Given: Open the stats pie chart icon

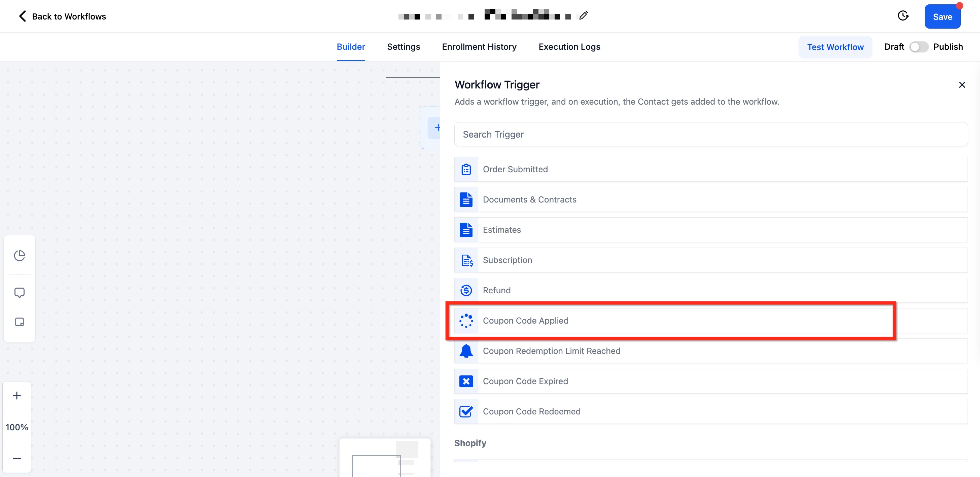Looking at the screenshot, I should [x=20, y=255].
